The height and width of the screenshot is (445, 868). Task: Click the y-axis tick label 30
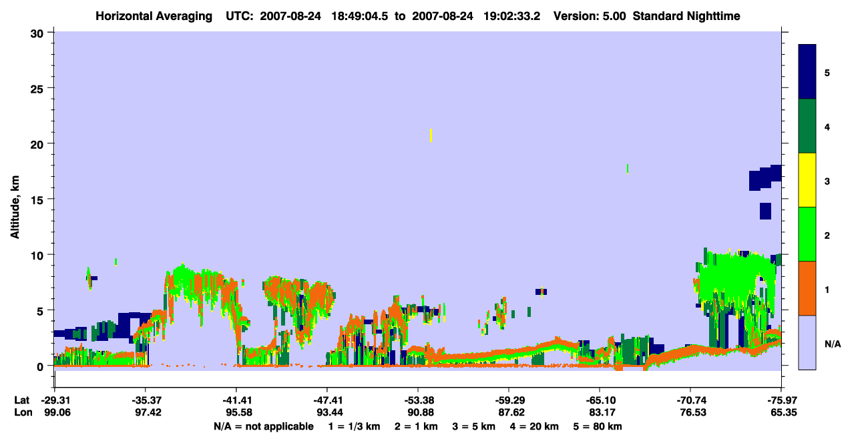click(x=38, y=33)
